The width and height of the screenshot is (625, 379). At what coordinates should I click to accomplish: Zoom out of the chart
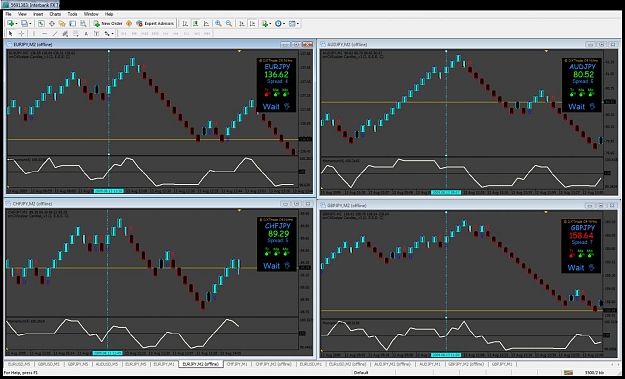229,24
